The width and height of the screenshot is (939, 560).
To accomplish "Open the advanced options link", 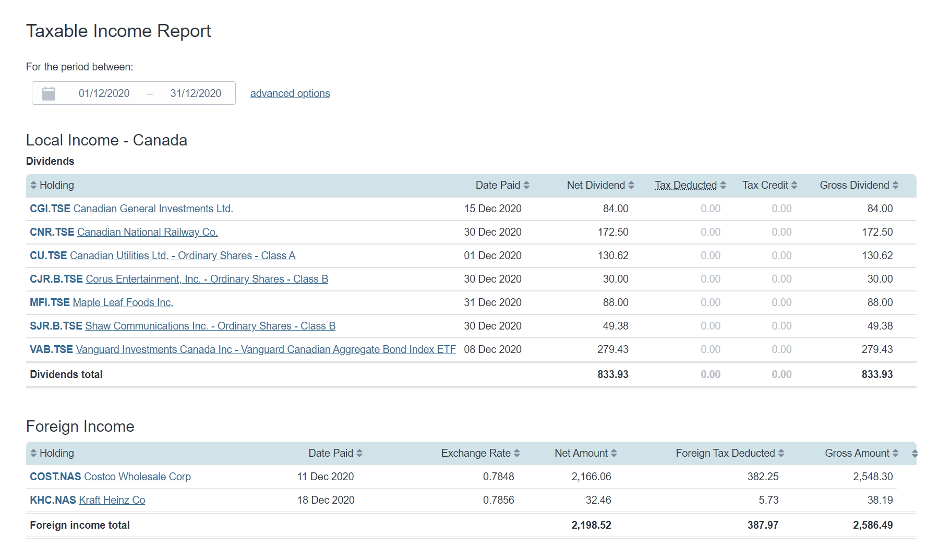I will pos(290,93).
